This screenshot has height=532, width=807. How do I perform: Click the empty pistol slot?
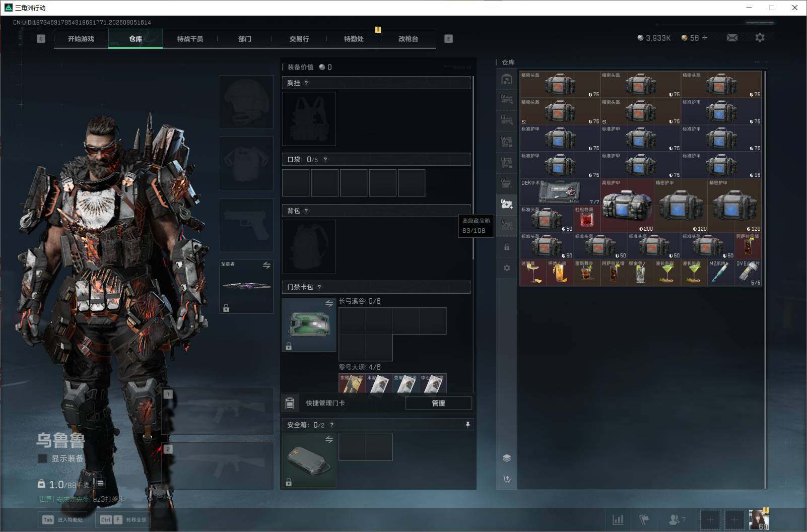(246, 225)
